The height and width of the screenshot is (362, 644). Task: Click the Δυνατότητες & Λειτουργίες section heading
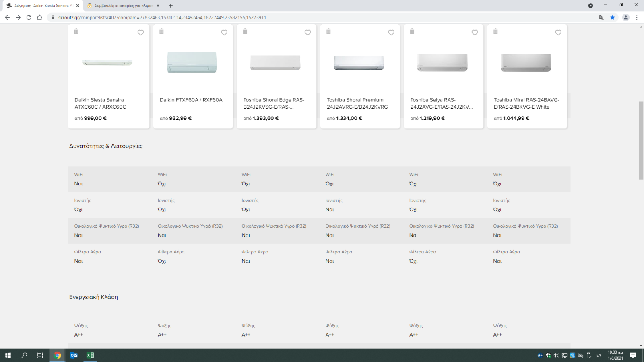106,146
